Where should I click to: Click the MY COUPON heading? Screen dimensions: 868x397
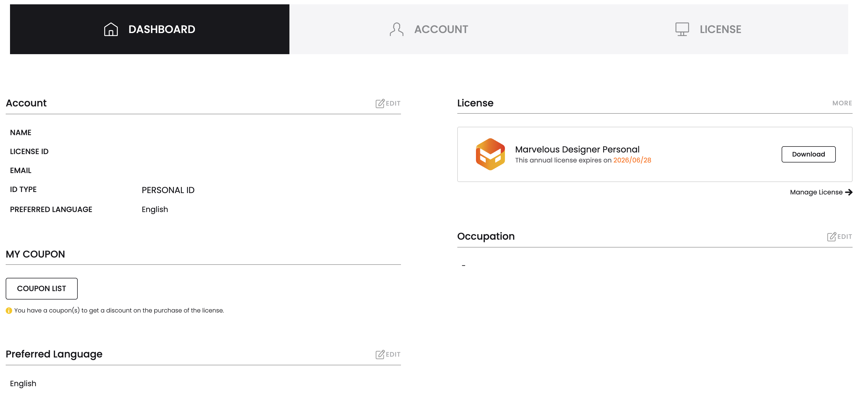(35, 254)
